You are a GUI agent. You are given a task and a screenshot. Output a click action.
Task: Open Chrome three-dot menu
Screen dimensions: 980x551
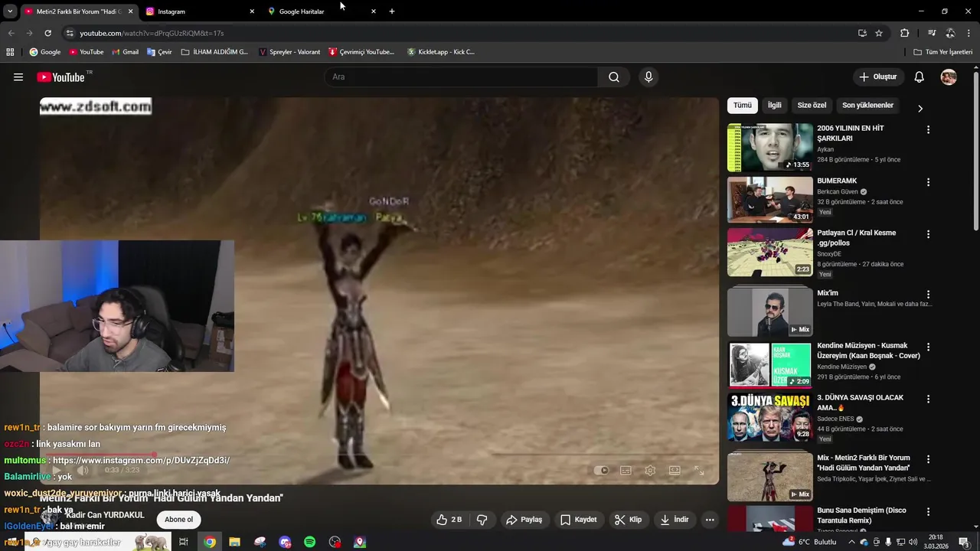tap(969, 33)
